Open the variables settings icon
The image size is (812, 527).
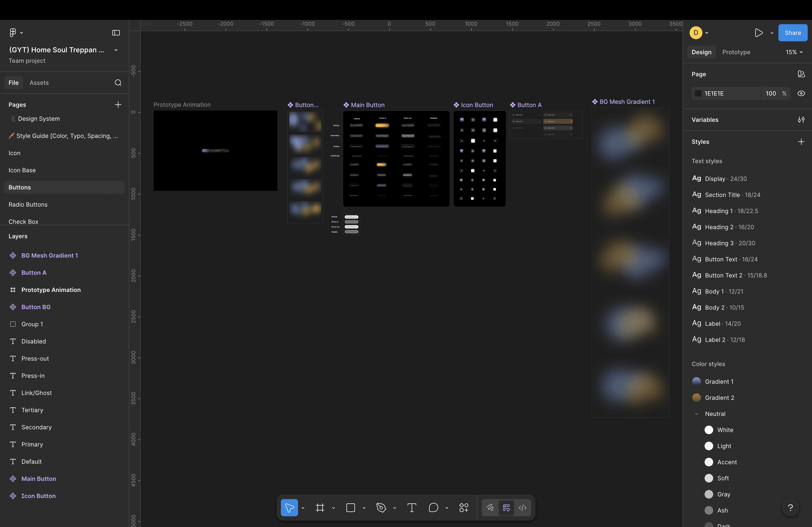(801, 120)
